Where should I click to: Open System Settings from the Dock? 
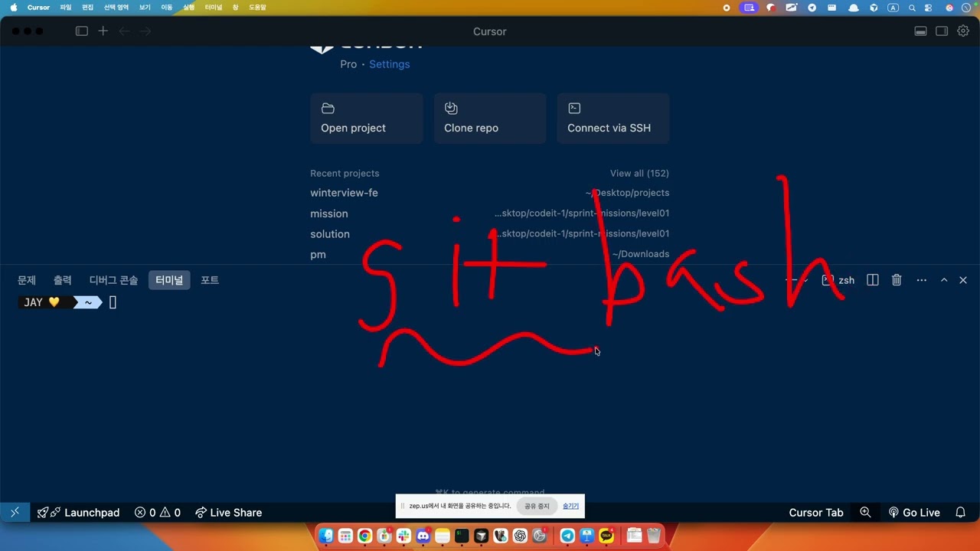[539, 536]
